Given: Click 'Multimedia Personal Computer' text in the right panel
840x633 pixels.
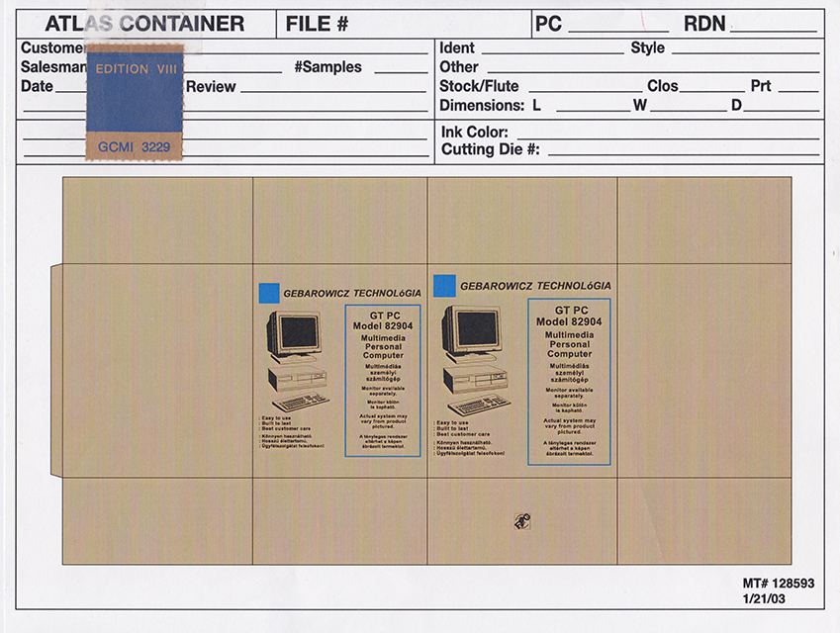Looking at the screenshot, I should [570, 344].
